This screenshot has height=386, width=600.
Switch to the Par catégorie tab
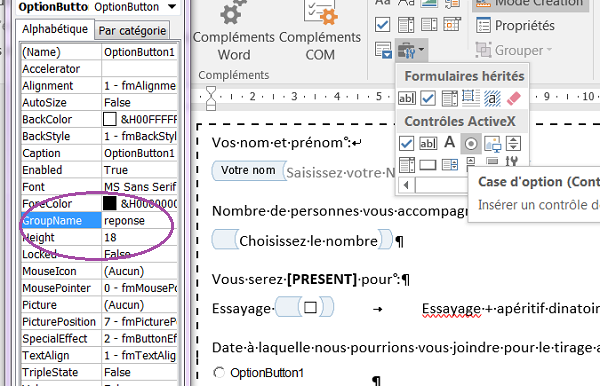pyautogui.click(x=132, y=31)
